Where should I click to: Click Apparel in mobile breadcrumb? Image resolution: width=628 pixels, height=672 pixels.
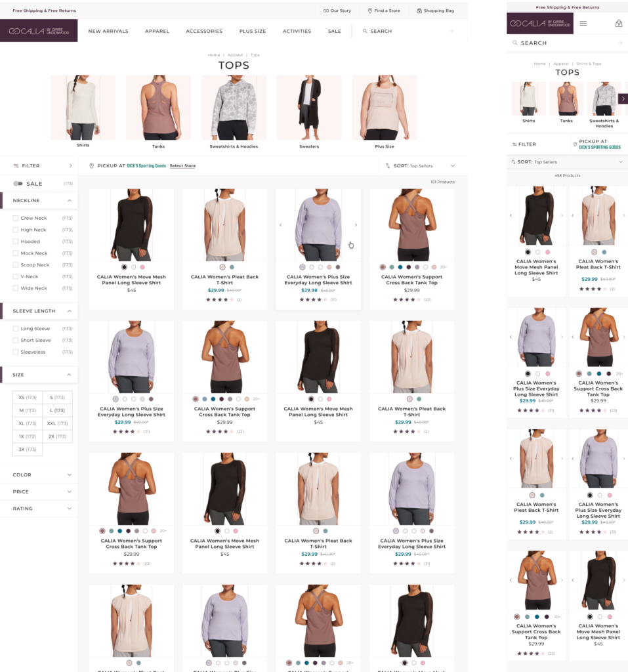560,64
